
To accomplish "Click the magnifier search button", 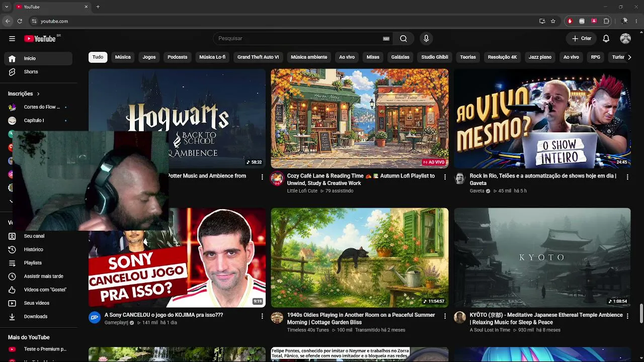I will coord(404,39).
